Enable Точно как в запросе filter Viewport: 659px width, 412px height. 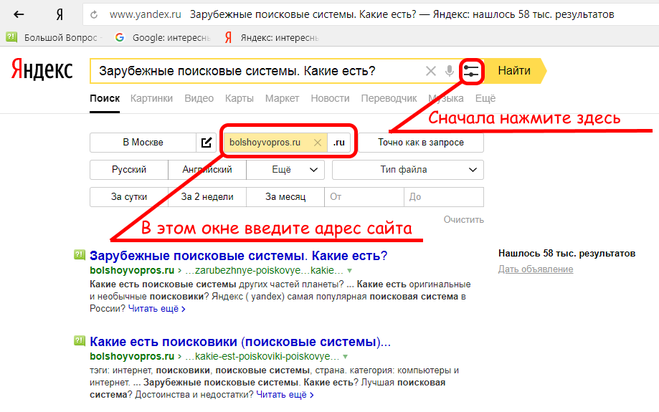[x=421, y=143]
